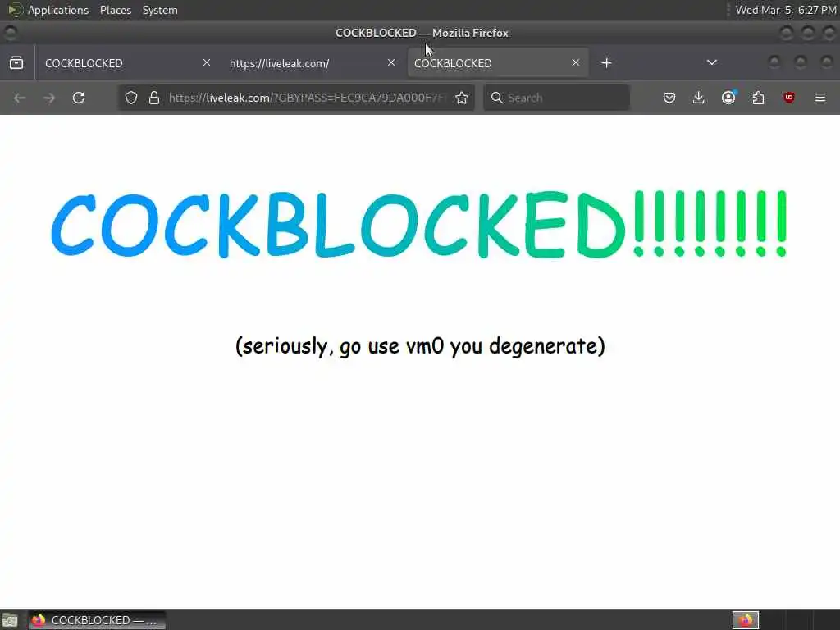Open the Downloads panel
840x630 pixels.
tap(699, 98)
